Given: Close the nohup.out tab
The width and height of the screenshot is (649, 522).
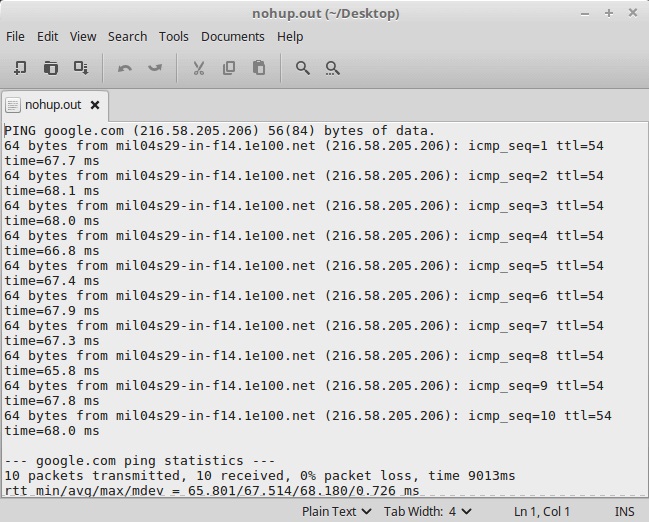Looking at the screenshot, I should (x=95, y=105).
